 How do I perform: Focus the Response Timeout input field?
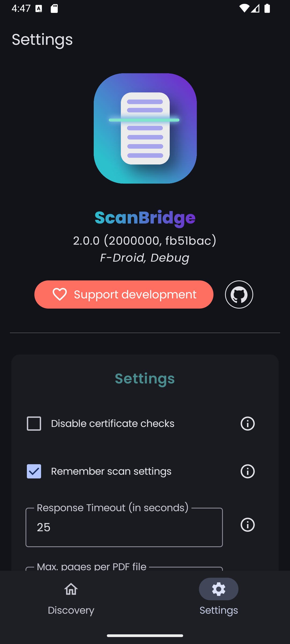[x=124, y=527]
